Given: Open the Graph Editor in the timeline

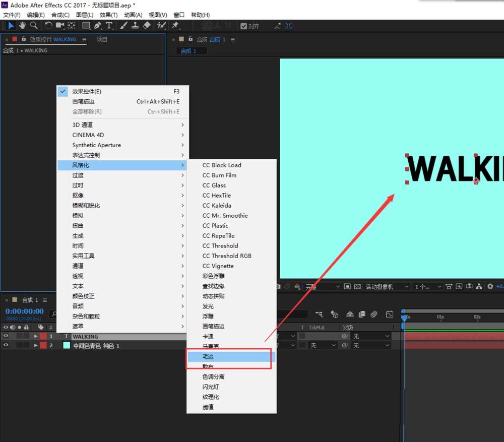Looking at the screenshot, I should point(389,314).
